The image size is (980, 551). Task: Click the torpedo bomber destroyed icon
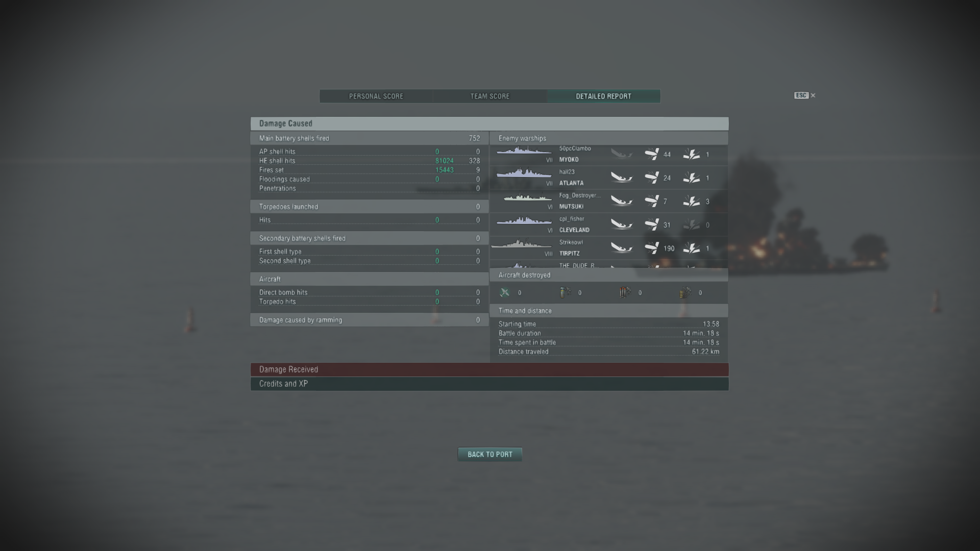(x=625, y=292)
